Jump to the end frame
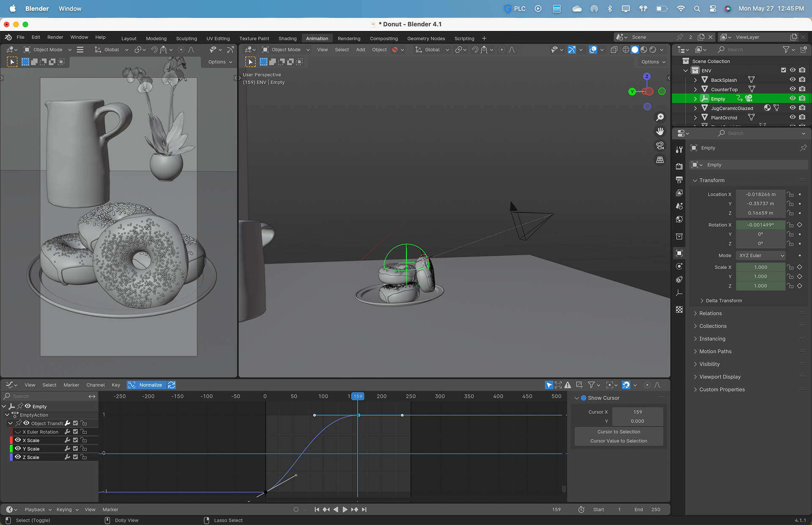 pyautogui.click(x=364, y=509)
